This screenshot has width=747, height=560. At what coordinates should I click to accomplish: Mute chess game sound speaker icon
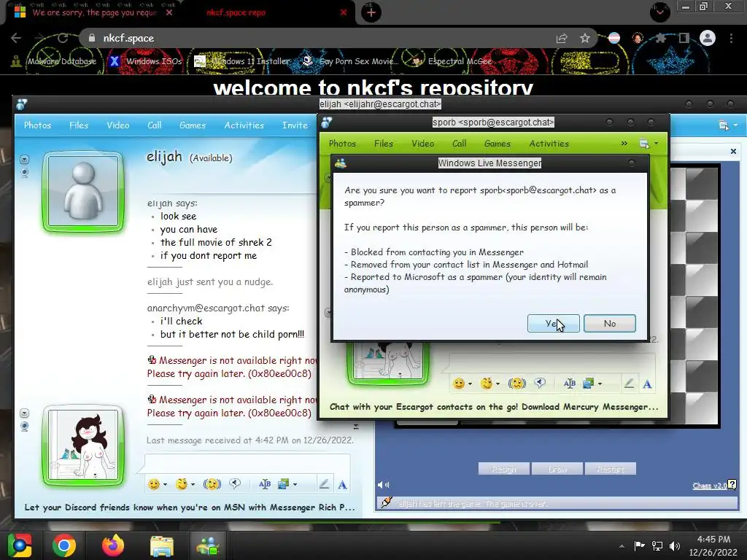(384, 485)
